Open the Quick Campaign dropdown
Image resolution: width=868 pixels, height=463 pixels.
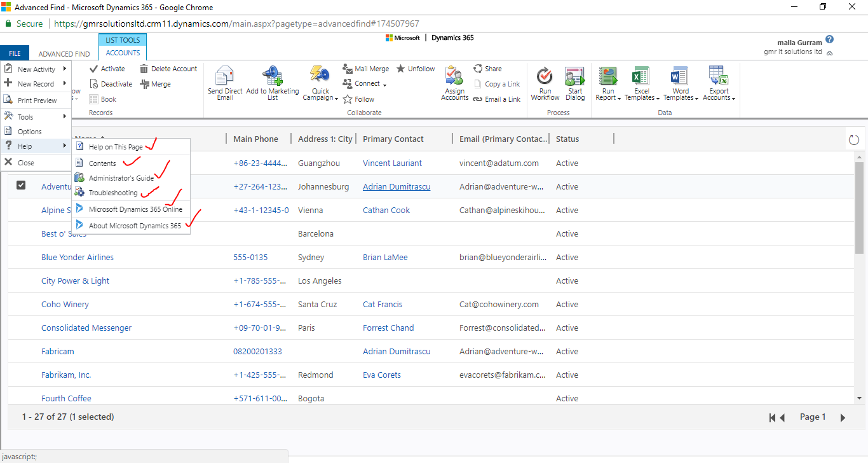(320, 83)
